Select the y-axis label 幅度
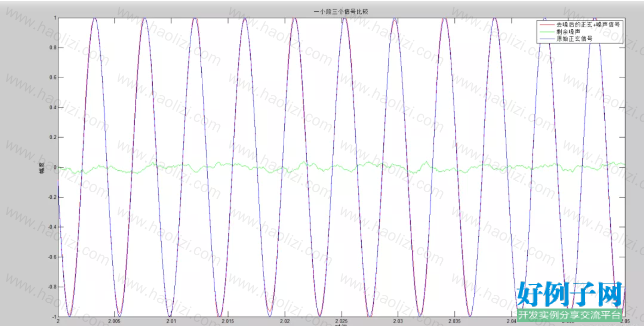 click(42, 167)
